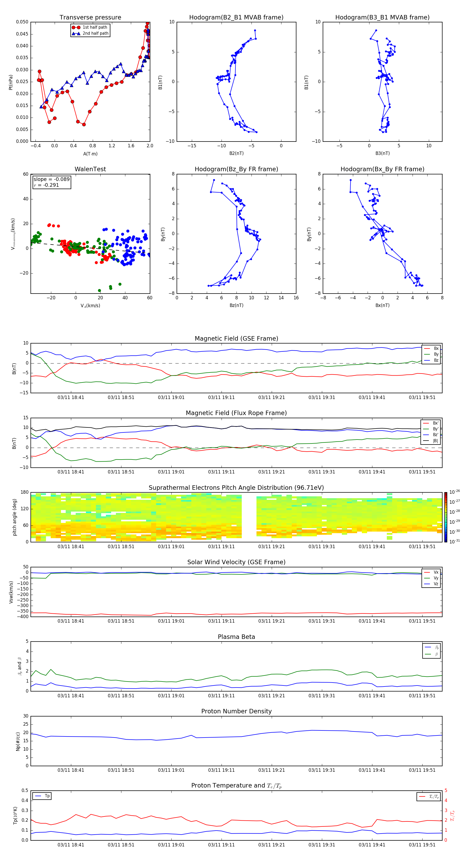Click the 'Bx(nT)' x-axis label

pyautogui.click(x=382, y=305)
